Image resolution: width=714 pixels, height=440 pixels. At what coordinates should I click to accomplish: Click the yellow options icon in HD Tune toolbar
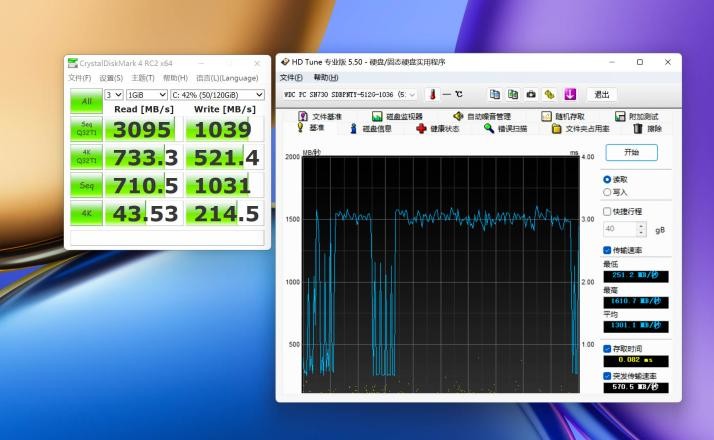tap(550, 94)
